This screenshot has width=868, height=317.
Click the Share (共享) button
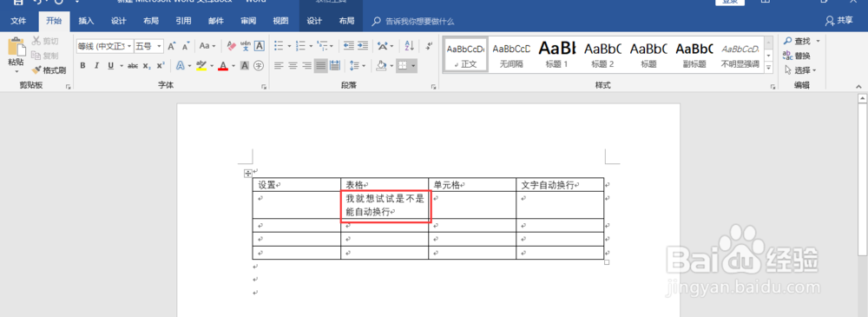[x=839, y=21]
